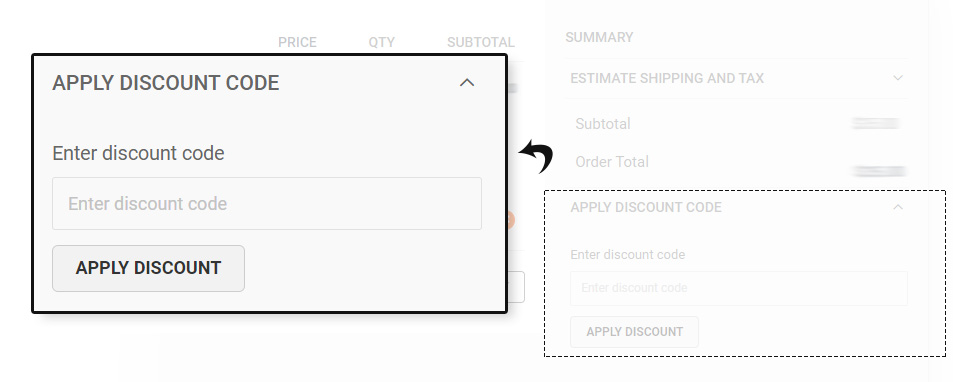Collapse the faded summary discount section chevron
This screenshot has width=968, height=382.
(898, 207)
